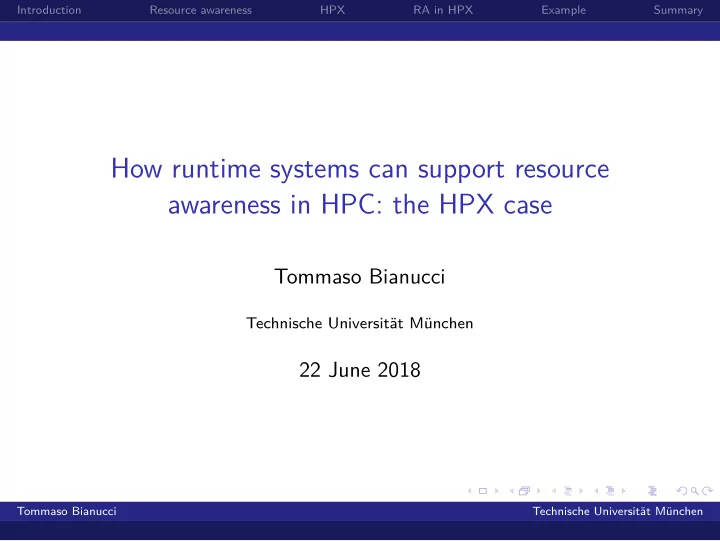Click the date 22 June 2018
Viewport: 720px width, 541px height.
(x=360, y=370)
